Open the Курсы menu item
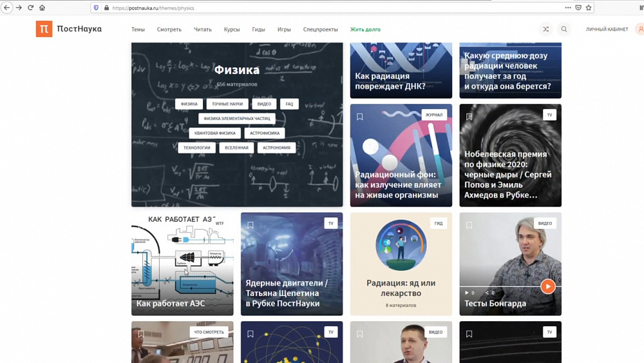644x363 pixels. click(232, 30)
